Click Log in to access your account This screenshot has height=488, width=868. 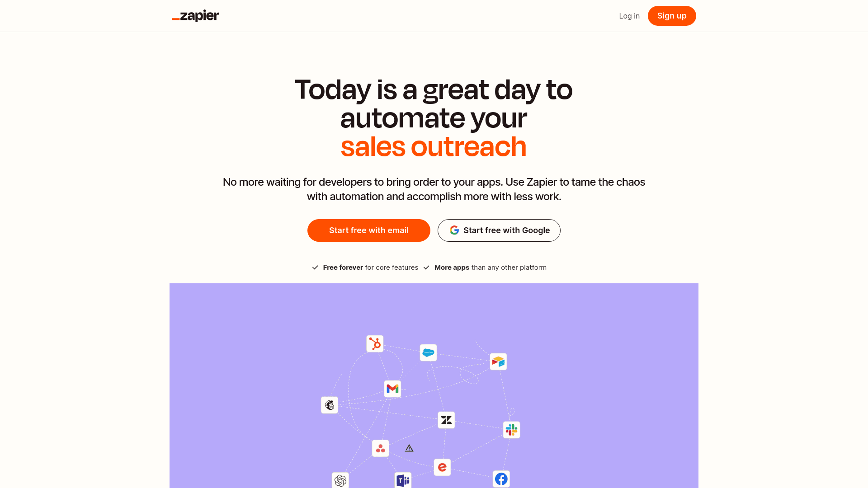pos(630,15)
